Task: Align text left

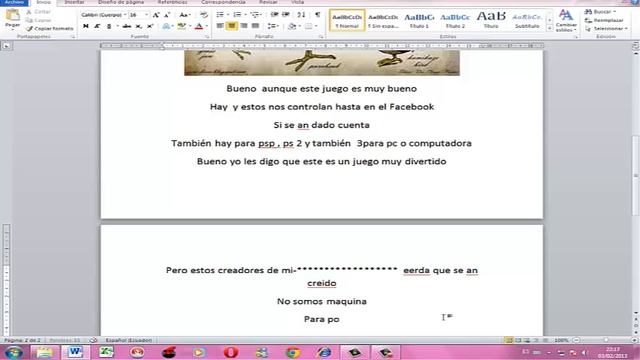Action: click(x=220, y=26)
